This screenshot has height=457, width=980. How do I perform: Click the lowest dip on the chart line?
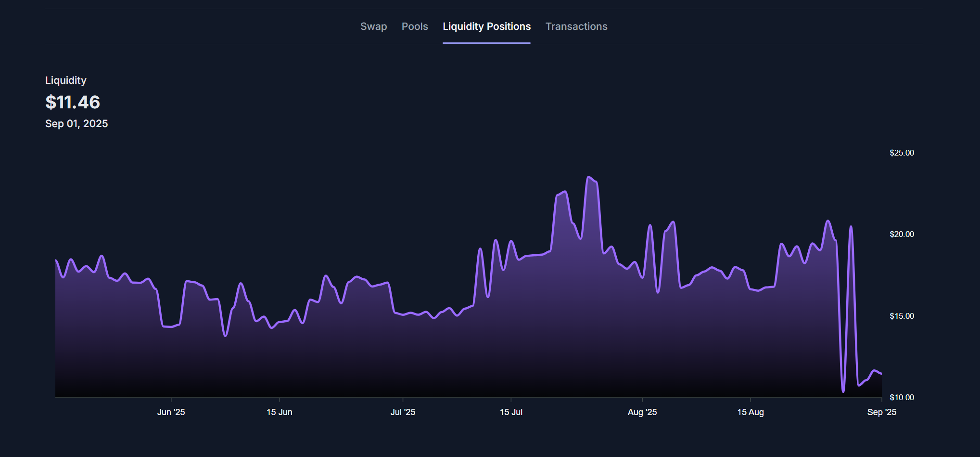(843, 391)
